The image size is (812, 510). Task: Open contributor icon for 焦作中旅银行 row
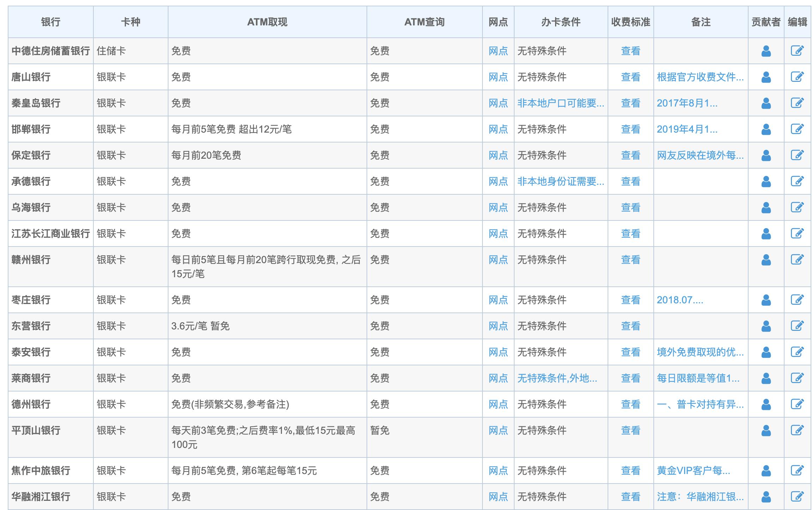pos(766,471)
